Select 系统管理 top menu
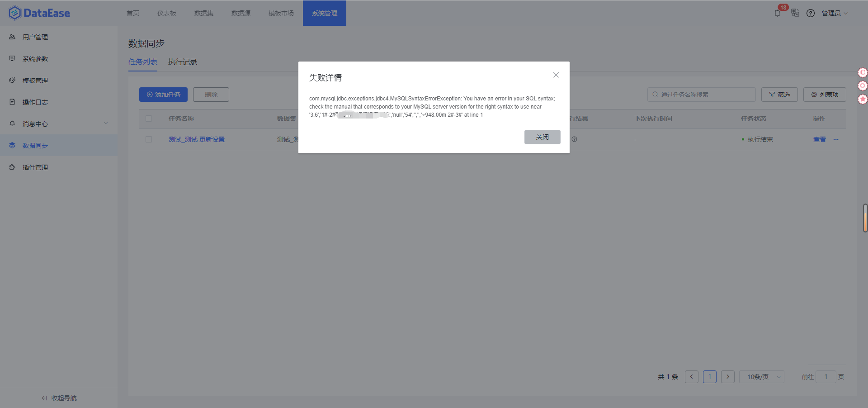 pyautogui.click(x=325, y=13)
